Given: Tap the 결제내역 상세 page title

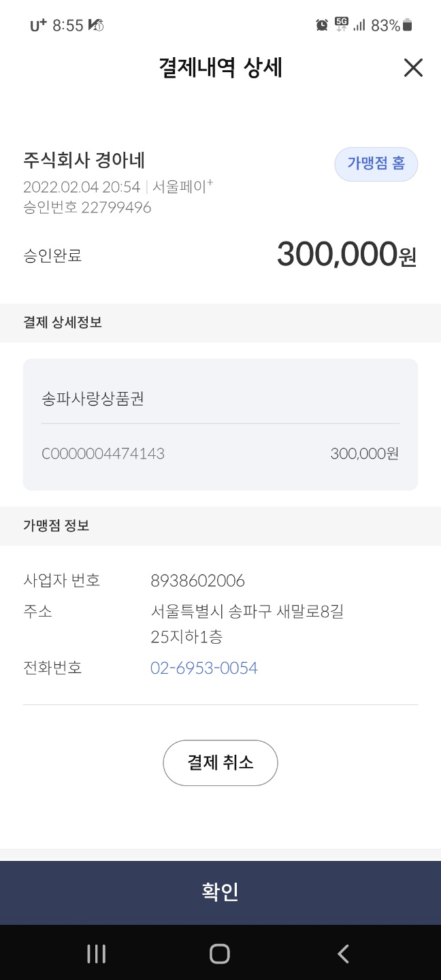Looking at the screenshot, I should 220,68.
